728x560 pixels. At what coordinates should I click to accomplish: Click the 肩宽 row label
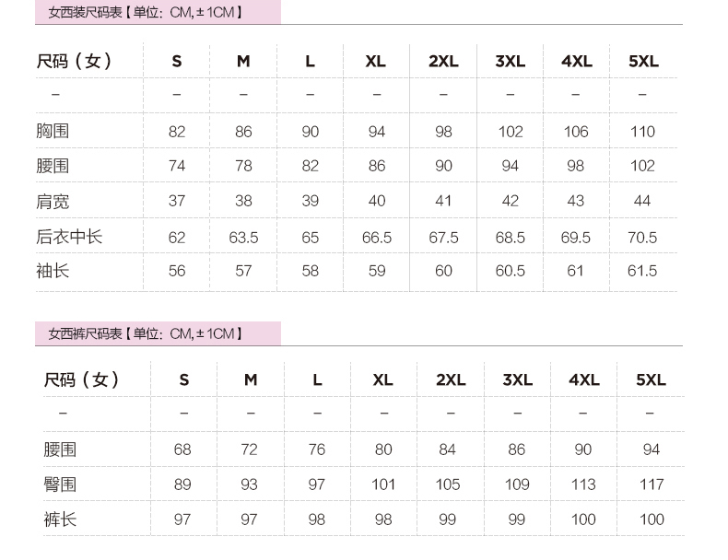click(x=53, y=201)
